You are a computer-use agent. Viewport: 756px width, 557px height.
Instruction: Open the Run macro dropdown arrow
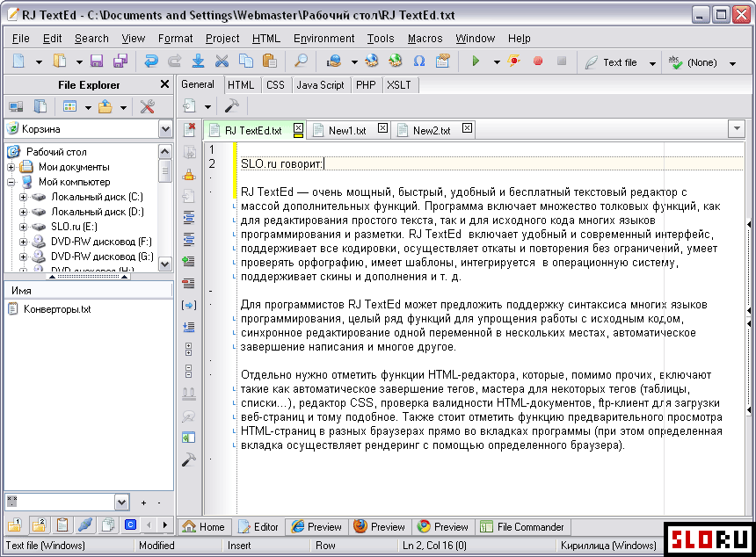(497, 62)
